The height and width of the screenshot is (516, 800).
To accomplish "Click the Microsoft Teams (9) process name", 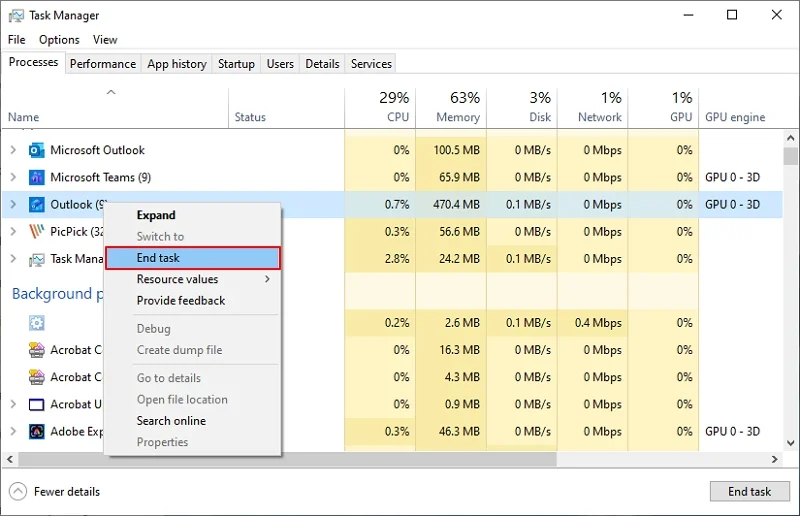I will 101,177.
